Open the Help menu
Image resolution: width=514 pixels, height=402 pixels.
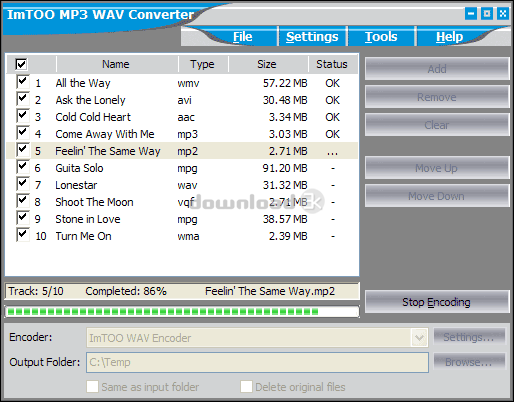tap(449, 37)
